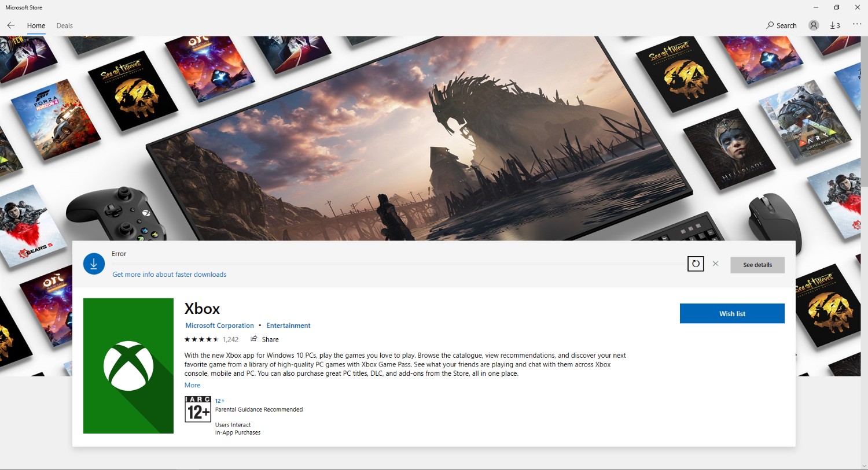Cancel the errored download
Screen dimensions: 868x470
716,264
